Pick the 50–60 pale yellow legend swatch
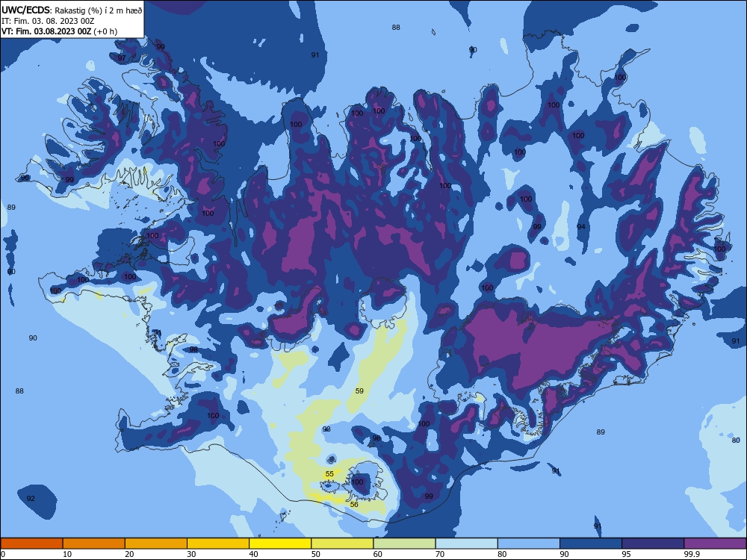747x560 pixels. pos(342,544)
